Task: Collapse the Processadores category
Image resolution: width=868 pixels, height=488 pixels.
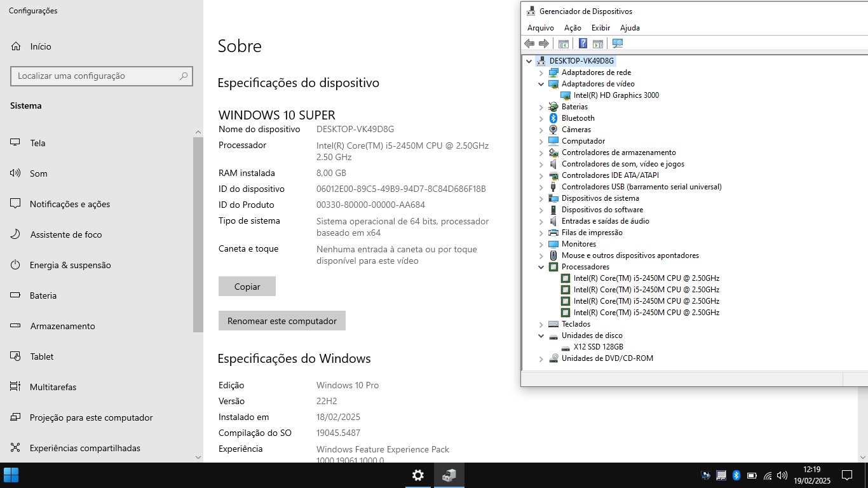Action: click(541, 267)
